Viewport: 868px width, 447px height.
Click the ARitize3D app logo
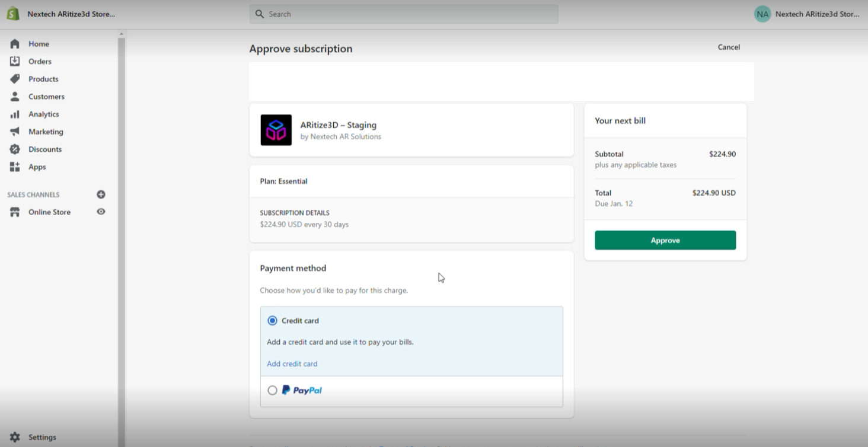click(x=276, y=130)
